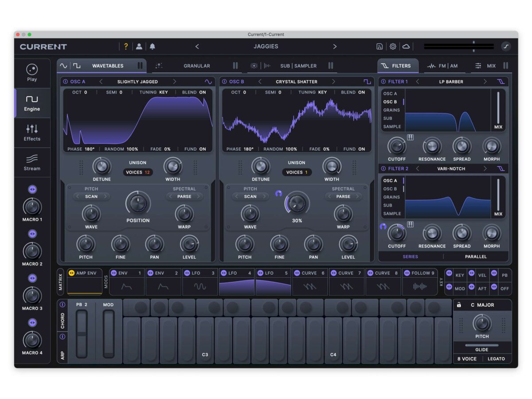Click the lock icon beside C Major
532x399 pixels.
click(x=459, y=305)
